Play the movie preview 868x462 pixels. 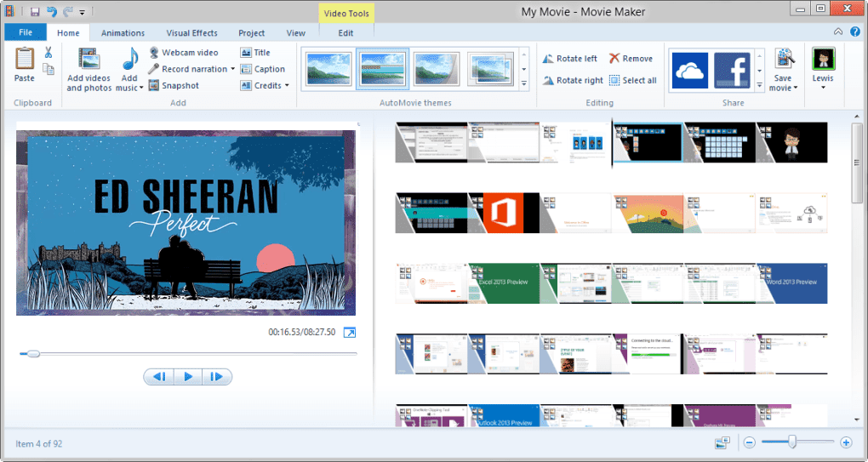pyautogui.click(x=188, y=377)
